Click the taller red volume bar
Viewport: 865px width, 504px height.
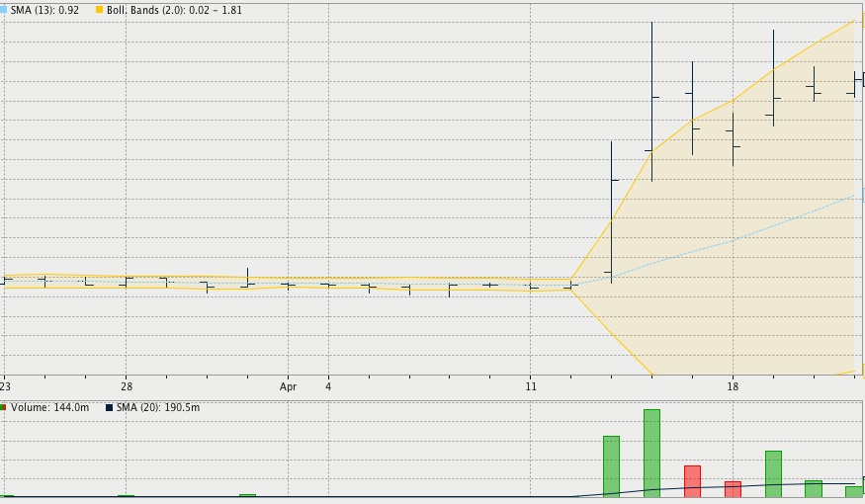[x=692, y=481]
